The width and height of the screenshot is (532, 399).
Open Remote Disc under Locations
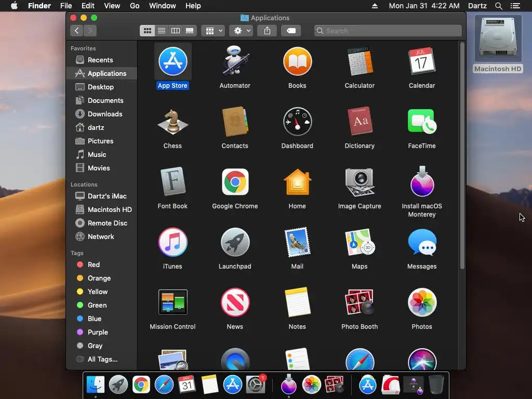click(102, 223)
